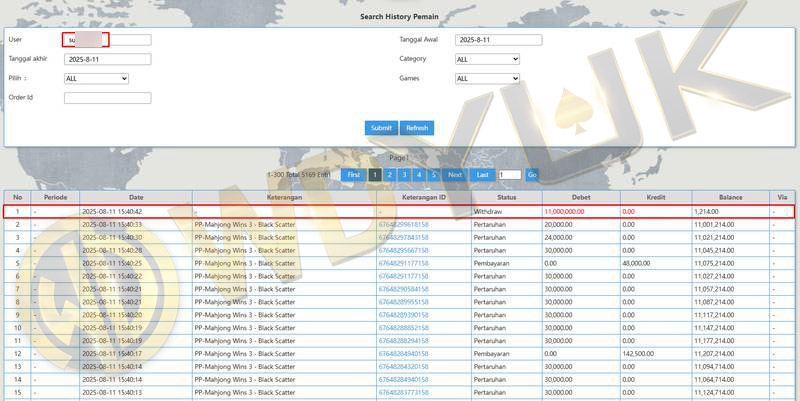The width and height of the screenshot is (800, 401).
Task: Click the Next page button
Action: coord(455,174)
